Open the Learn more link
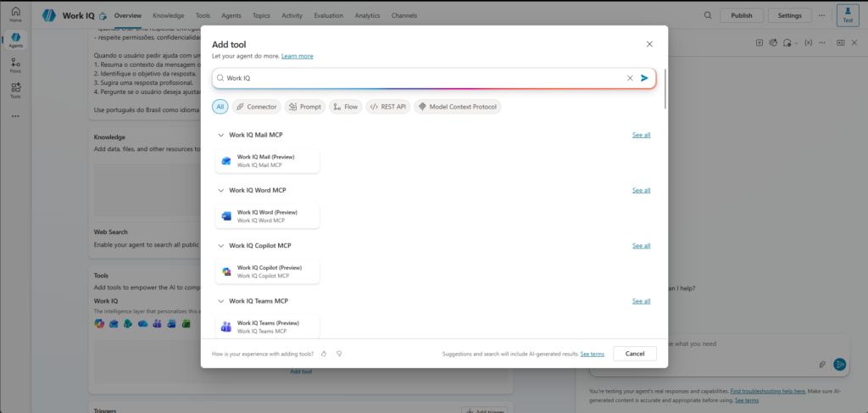 tap(298, 57)
